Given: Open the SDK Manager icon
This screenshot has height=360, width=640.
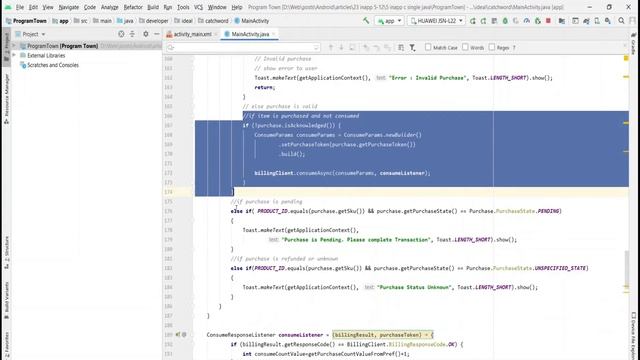Looking at the screenshot, I should coord(608,20).
